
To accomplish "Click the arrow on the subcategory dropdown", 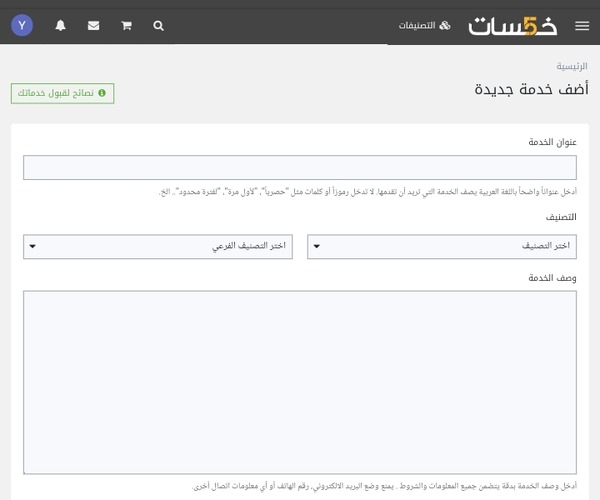I will (33, 246).
